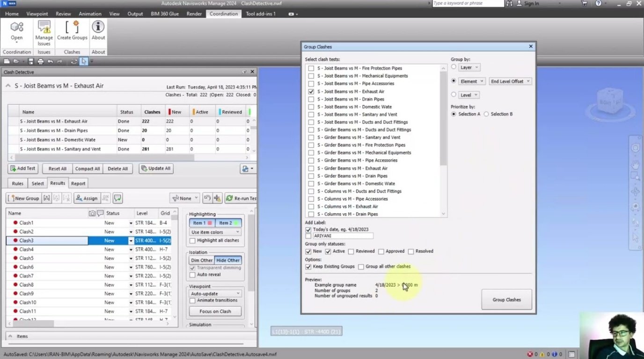The image size is (644, 359).
Task: Open the End Level Offset dropdown
Action: pos(510,81)
